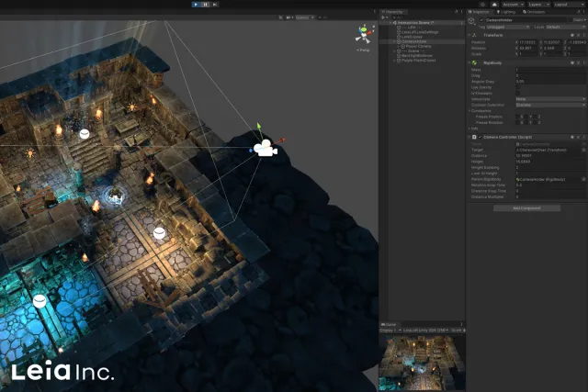Switch to the Occlusion tab
This screenshot has height=392, width=588.
click(x=534, y=12)
